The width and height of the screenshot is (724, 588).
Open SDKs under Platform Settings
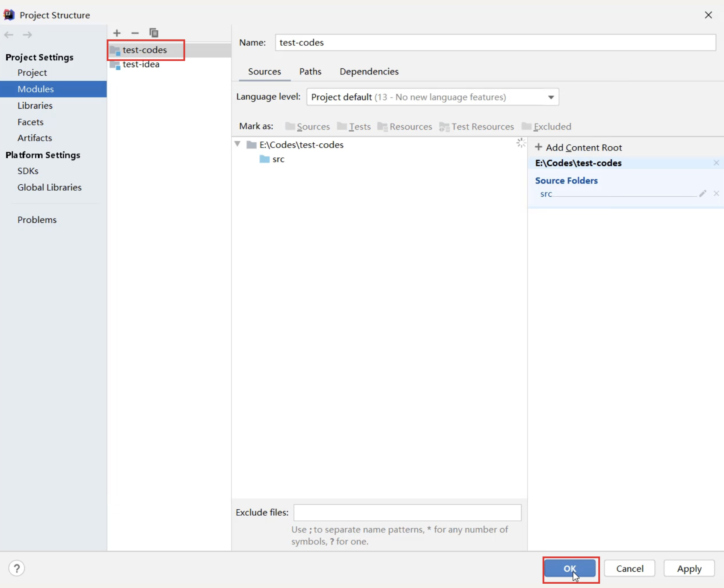point(28,171)
